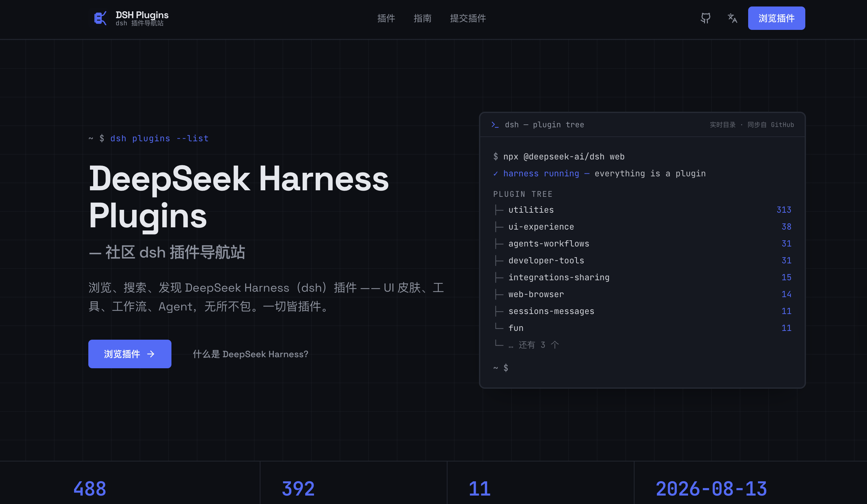Open the language switcher icon
Image resolution: width=867 pixels, height=504 pixels.
[733, 18]
